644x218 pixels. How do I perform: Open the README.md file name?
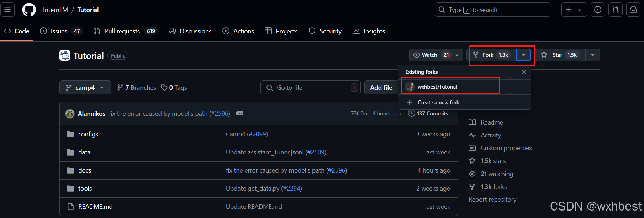coord(95,207)
